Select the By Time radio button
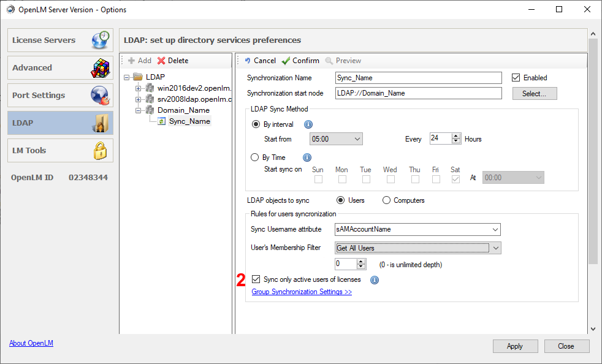 pyautogui.click(x=255, y=157)
